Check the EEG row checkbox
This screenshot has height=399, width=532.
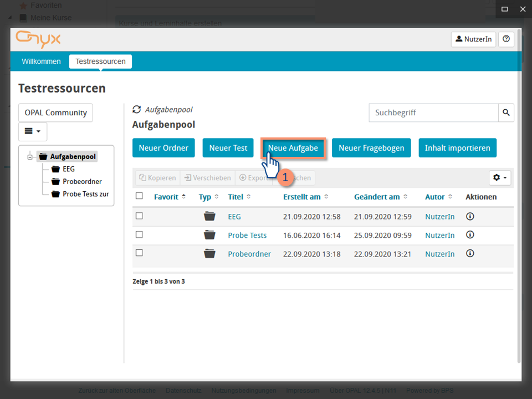click(139, 216)
